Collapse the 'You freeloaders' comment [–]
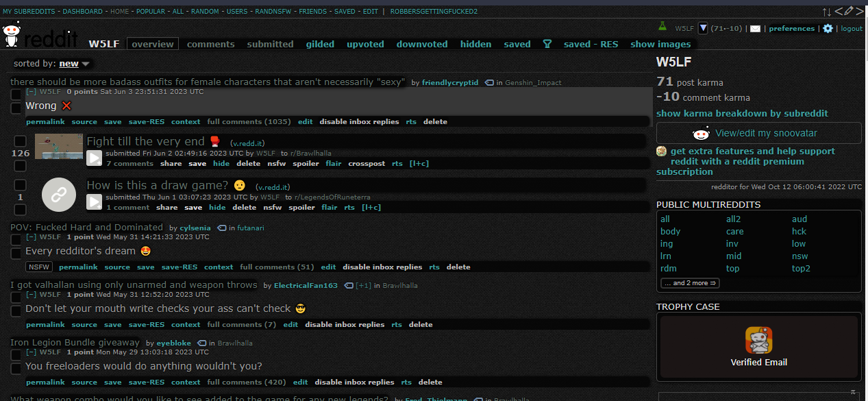This screenshot has height=401, width=868. coord(31,352)
